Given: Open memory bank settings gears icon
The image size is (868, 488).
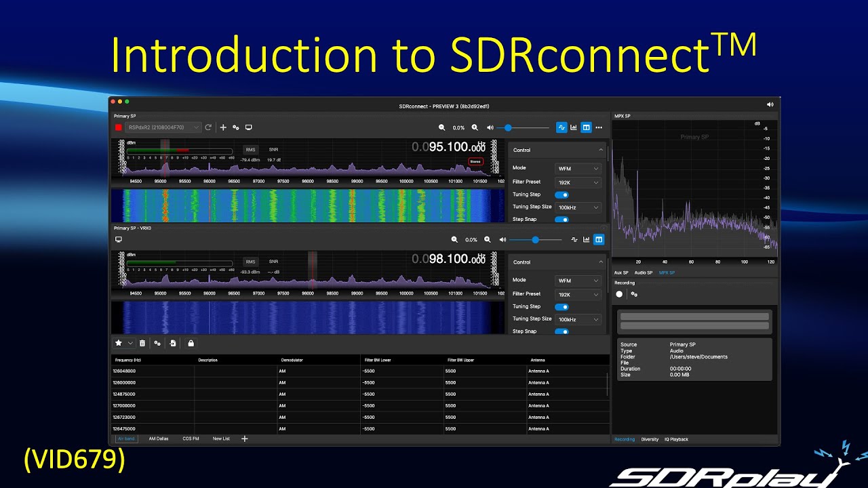Looking at the screenshot, I should click(x=157, y=344).
